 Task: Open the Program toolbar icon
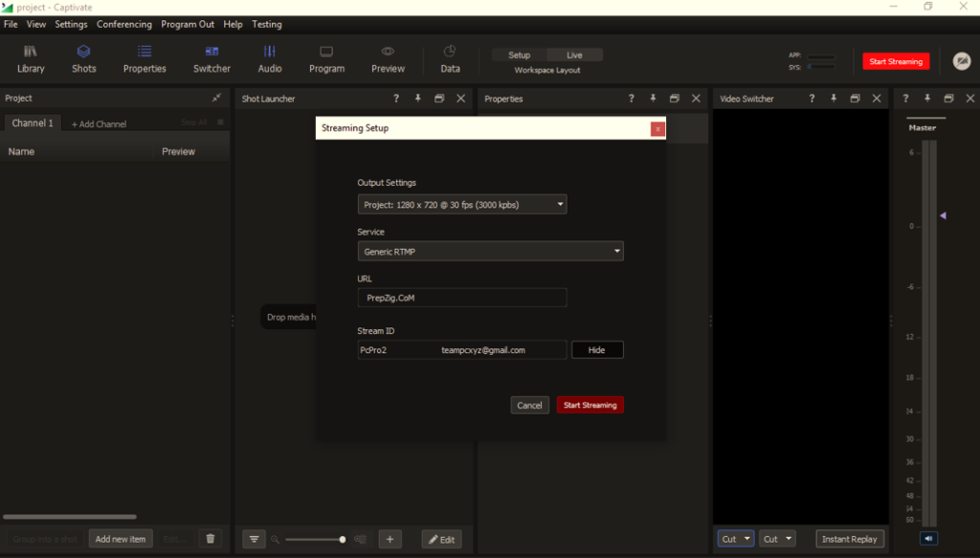click(x=327, y=59)
